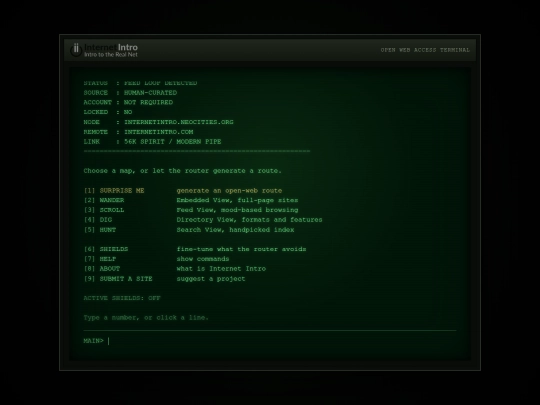Click 'suggest a project' description
540x405 pixels.
point(211,279)
